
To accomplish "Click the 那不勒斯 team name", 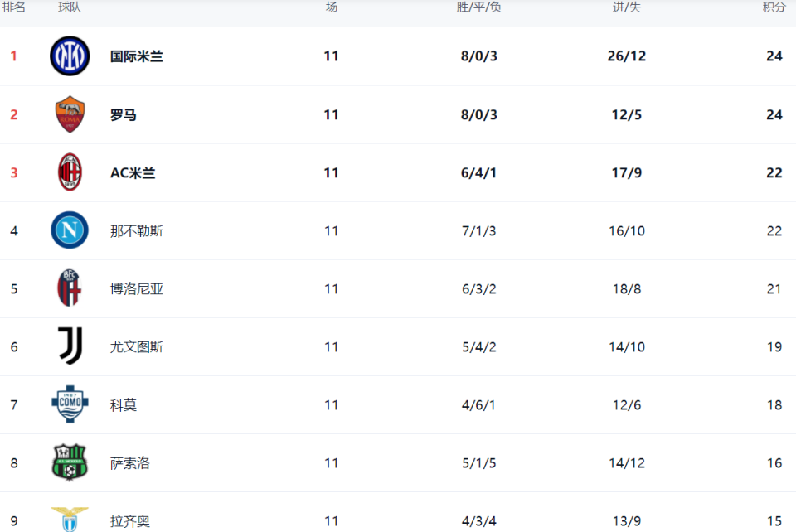I will point(137,230).
